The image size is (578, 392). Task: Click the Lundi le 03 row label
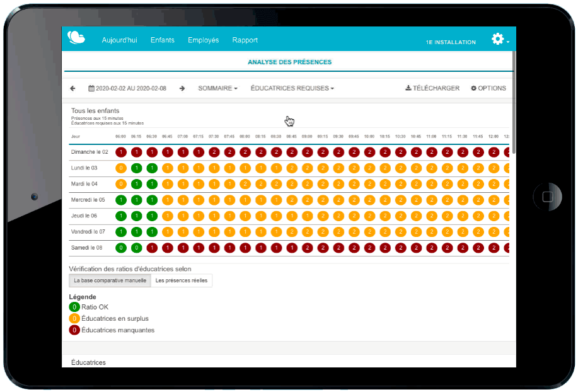click(84, 168)
